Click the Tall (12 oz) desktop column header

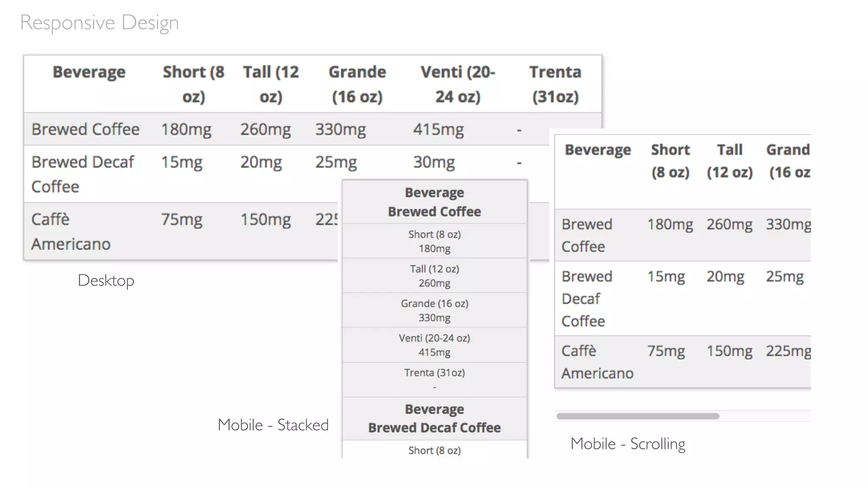tap(271, 84)
